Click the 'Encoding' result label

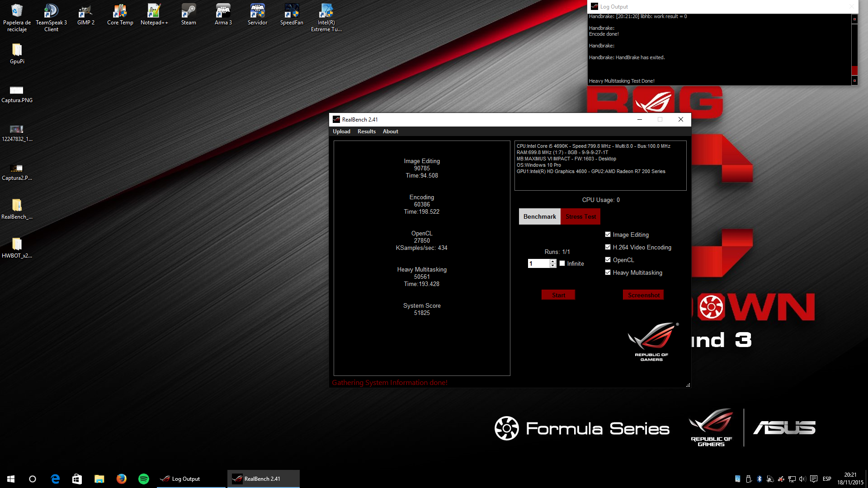click(x=422, y=197)
